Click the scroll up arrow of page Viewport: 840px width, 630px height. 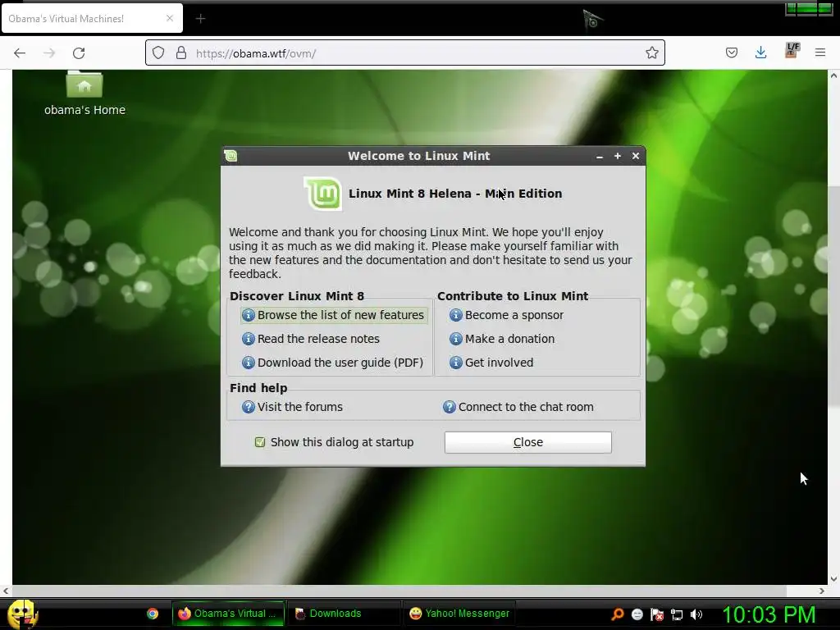[833, 76]
